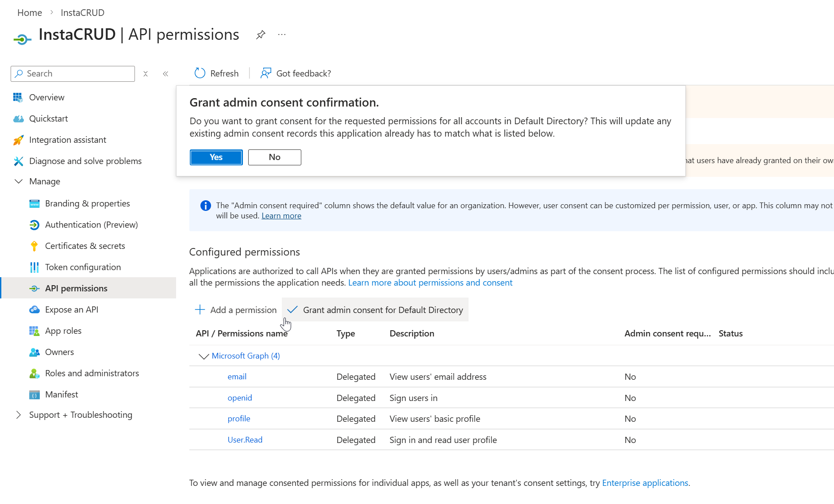Open the Enterprise applications link
The image size is (834, 504).
[645, 483]
